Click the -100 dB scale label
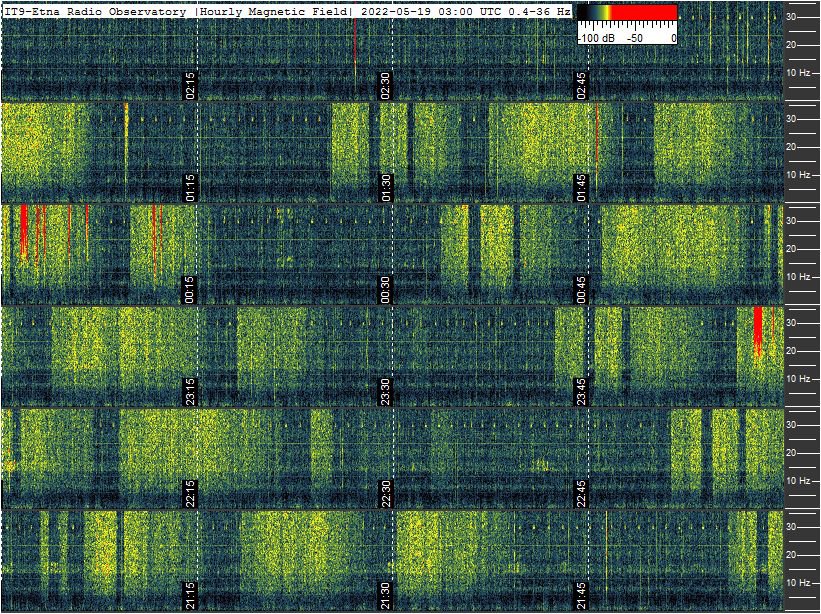The width and height of the screenshot is (821, 614). (x=597, y=37)
